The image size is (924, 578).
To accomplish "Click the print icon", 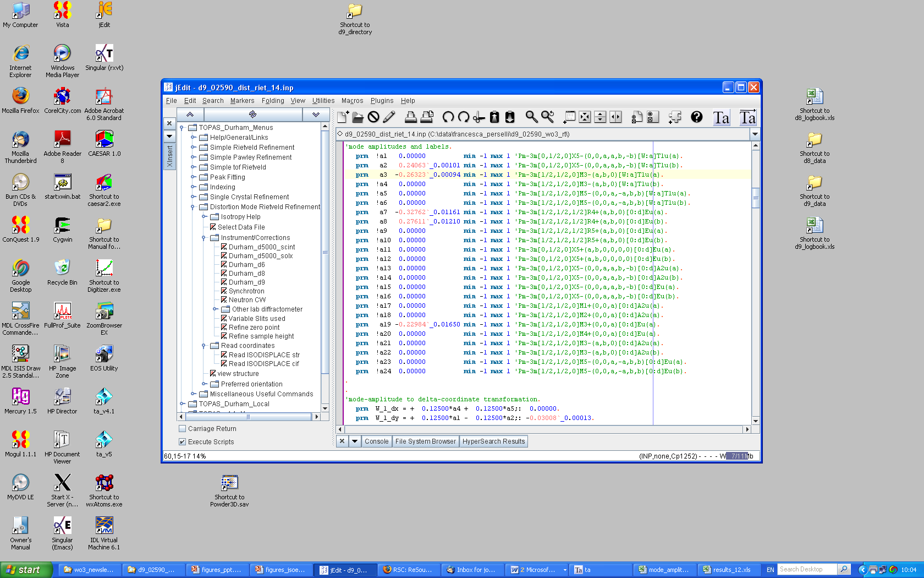I will 411,117.
